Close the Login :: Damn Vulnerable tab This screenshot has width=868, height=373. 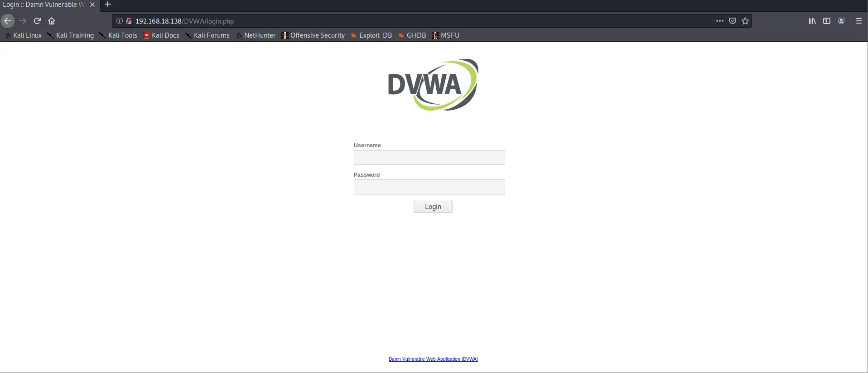(x=92, y=5)
